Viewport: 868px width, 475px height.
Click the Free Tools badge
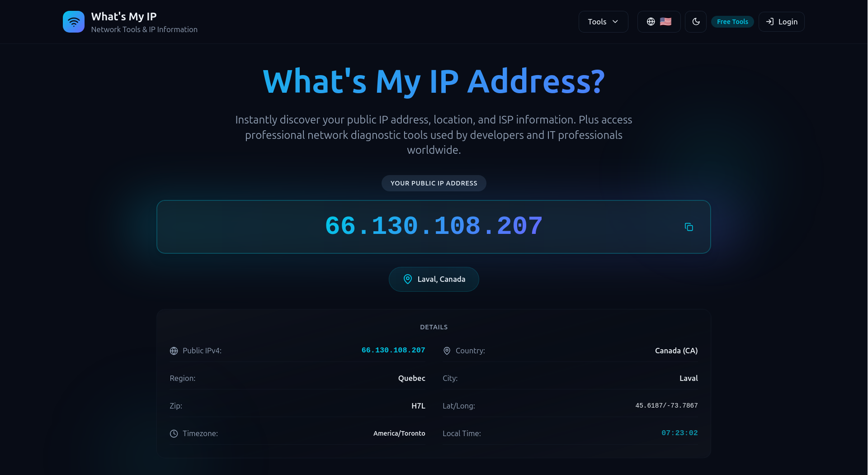point(732,22)
